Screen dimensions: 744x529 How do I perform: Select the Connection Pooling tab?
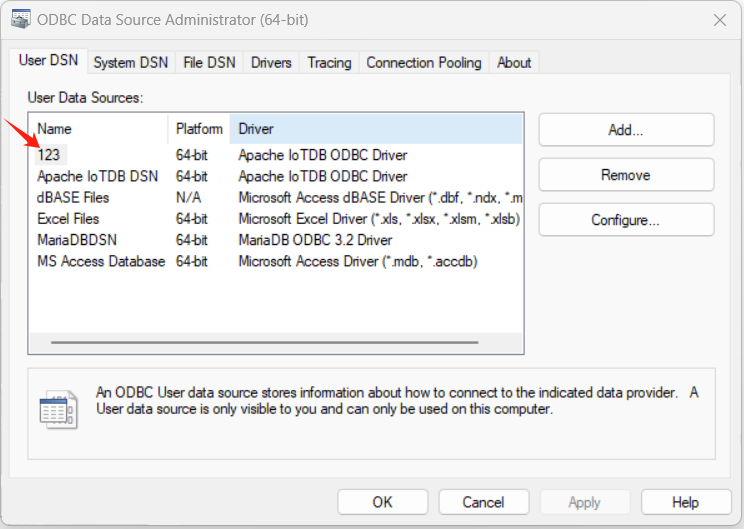[423, 62]
